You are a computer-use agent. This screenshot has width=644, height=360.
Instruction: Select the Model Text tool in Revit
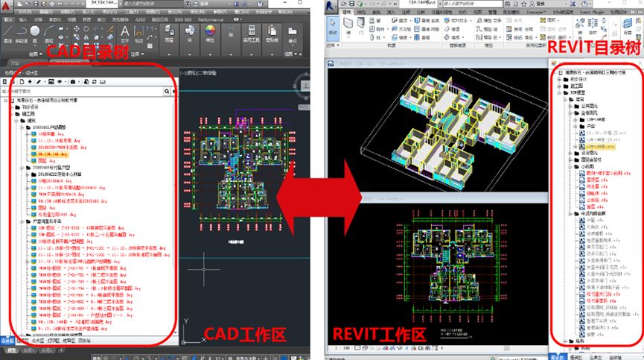pyautogui.click(x=488, y=21)
